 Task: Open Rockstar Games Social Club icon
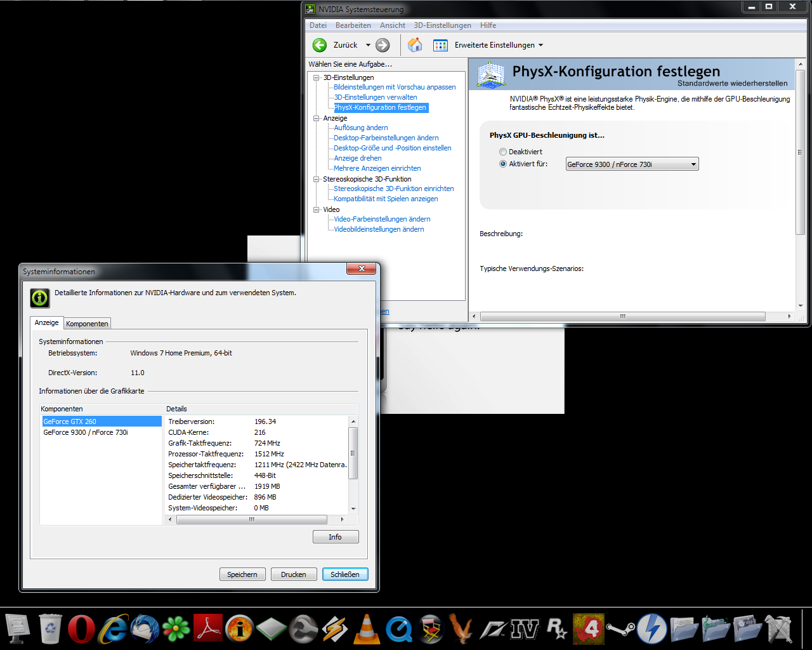pyautogui.click(x=557, y=629)
